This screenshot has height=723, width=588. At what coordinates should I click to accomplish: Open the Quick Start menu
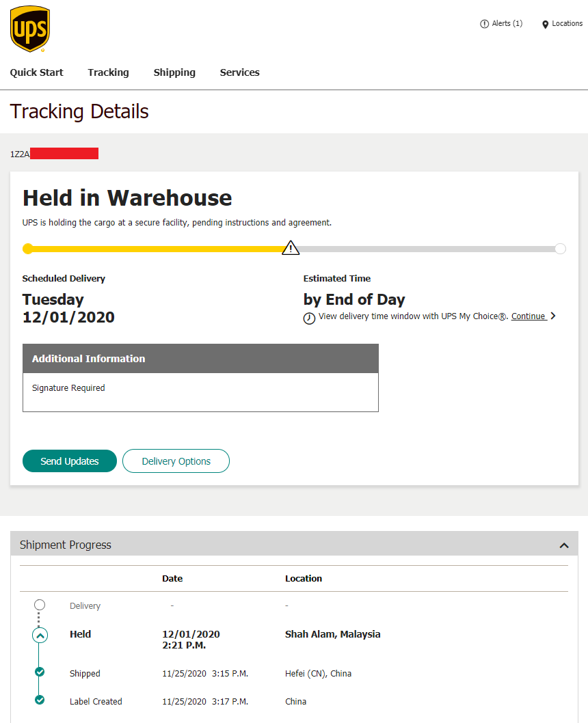coord(36,72)
